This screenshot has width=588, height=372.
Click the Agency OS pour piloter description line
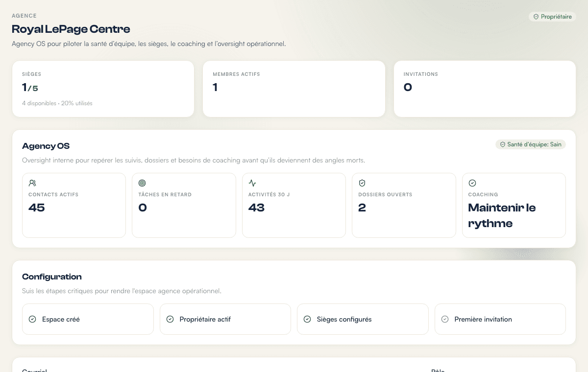pyautogui.click(x=148, y=44)
